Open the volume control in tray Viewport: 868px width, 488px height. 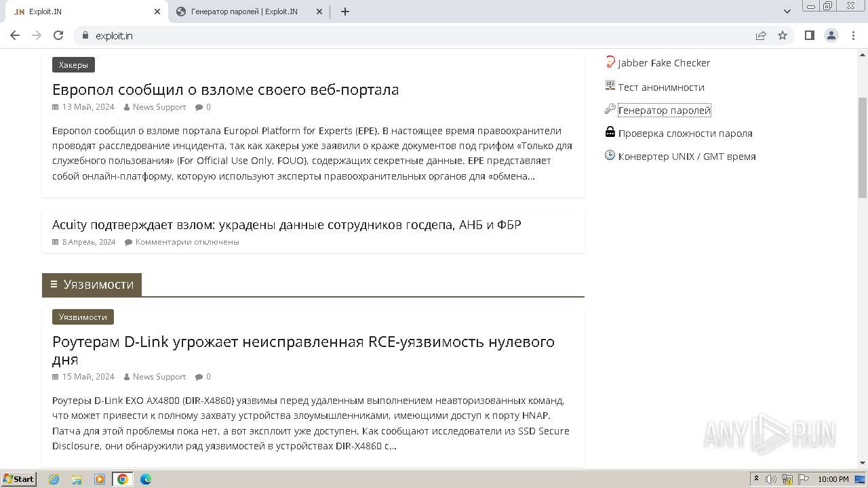[771, 479]
